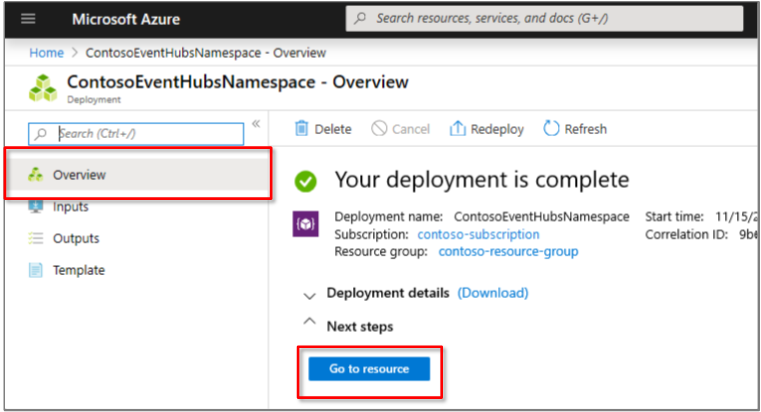This screenshot has width=761, height=412.
Task: Click the Inputs monitor icon
Action: pos(35,207)
